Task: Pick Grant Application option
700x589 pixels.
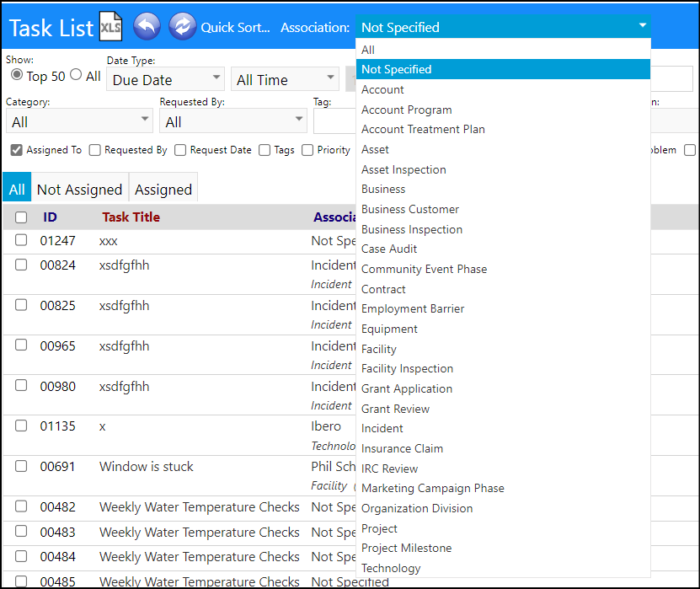Action: pyautogui.click(x=503, y=388)
